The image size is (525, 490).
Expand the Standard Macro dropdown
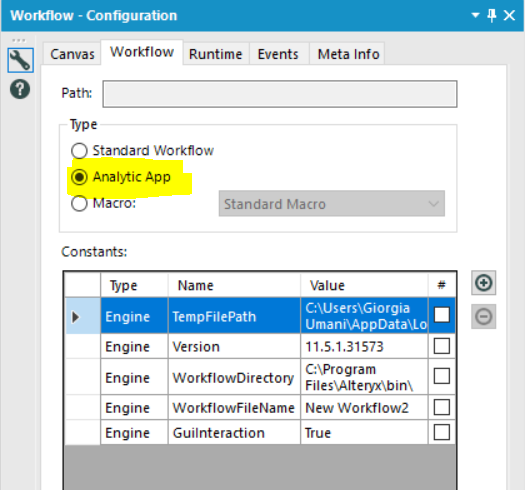point(332,204)
